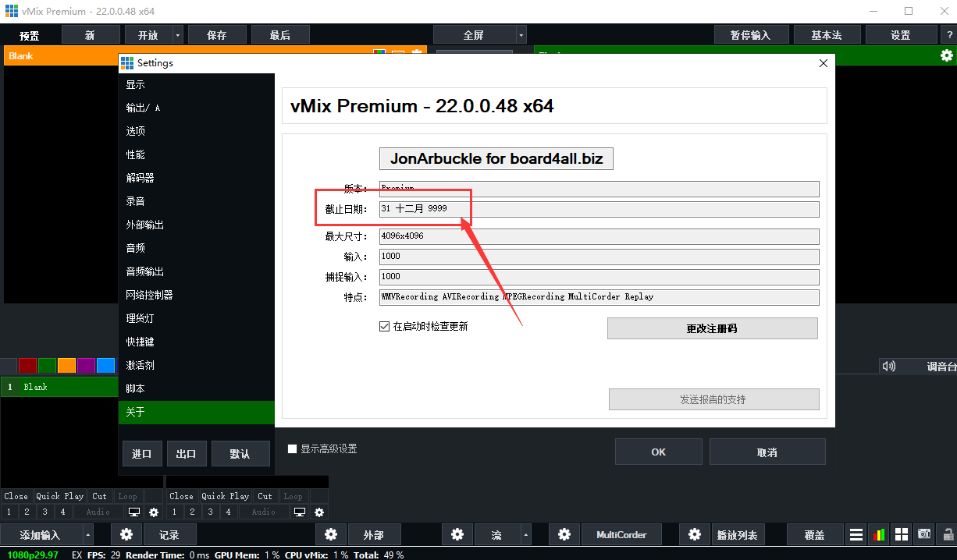
Task: Click the padlock lock icon
Action: (947, 535)
